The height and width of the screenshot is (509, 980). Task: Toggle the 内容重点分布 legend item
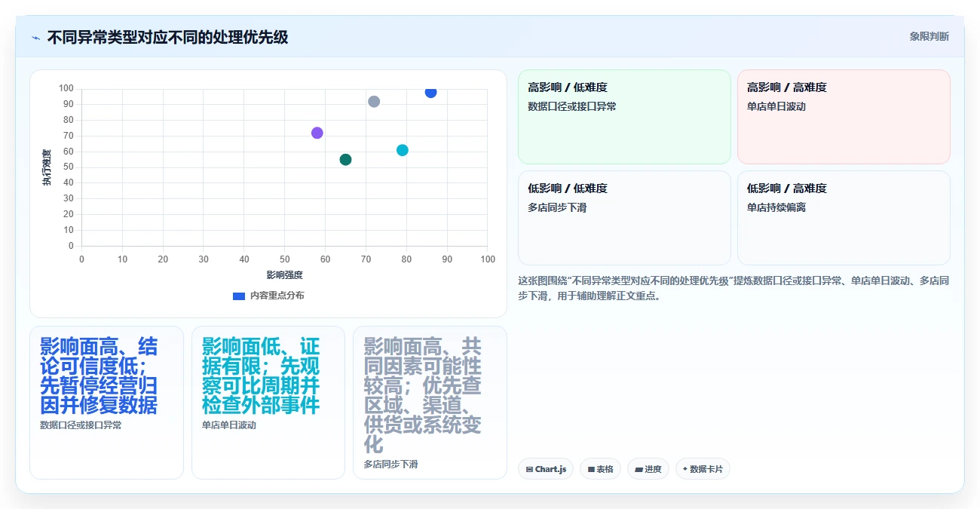point(268,296)
